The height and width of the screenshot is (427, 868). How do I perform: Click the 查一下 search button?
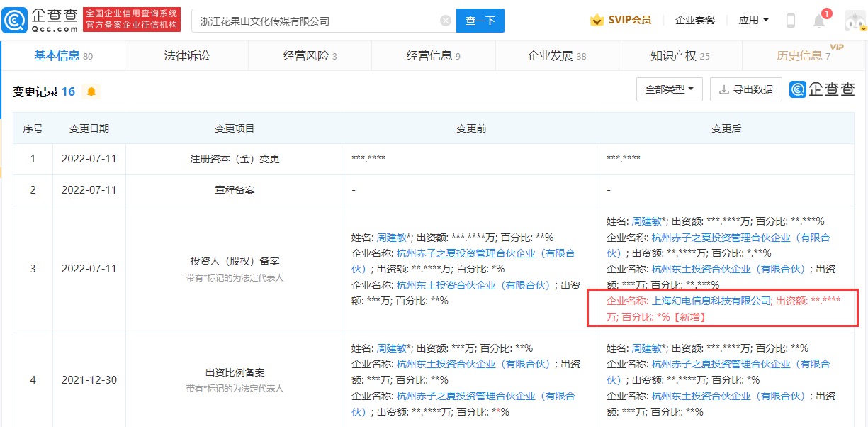pos(480,21)
